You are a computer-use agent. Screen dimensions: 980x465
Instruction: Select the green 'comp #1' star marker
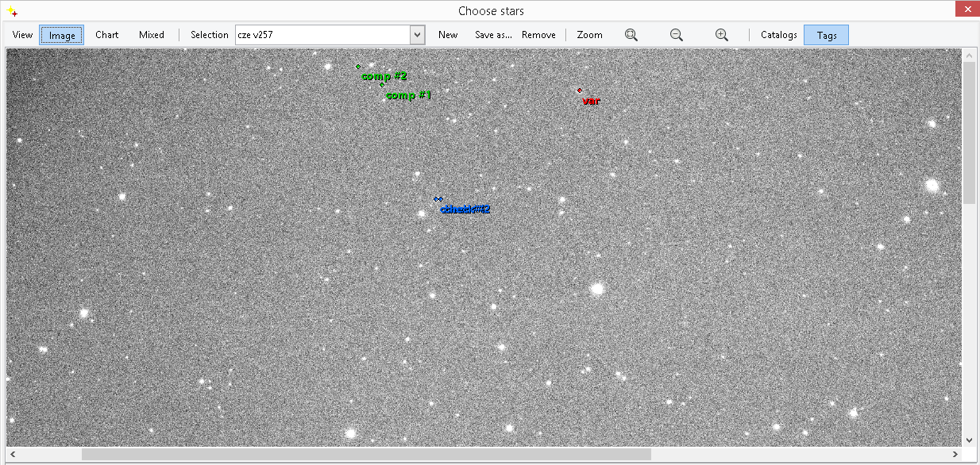[382, 85]
